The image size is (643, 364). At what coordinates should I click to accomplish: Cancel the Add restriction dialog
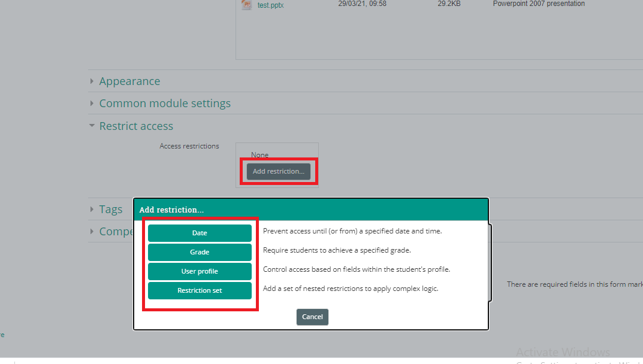point(312,317)
